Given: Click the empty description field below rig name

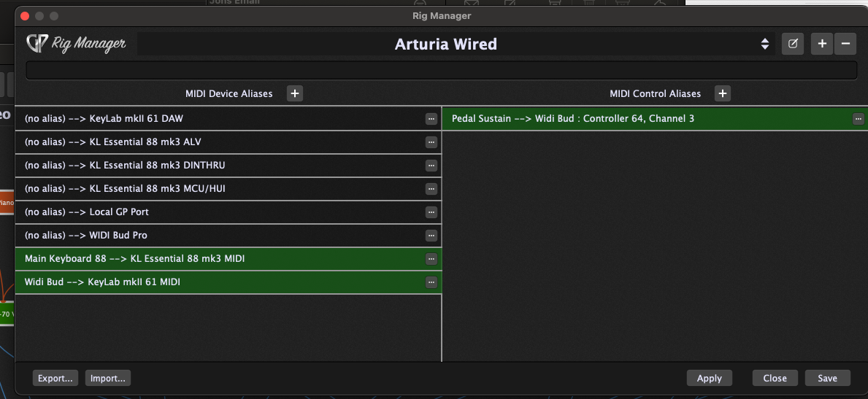Looking at the screenshot, I should (442, 70).
